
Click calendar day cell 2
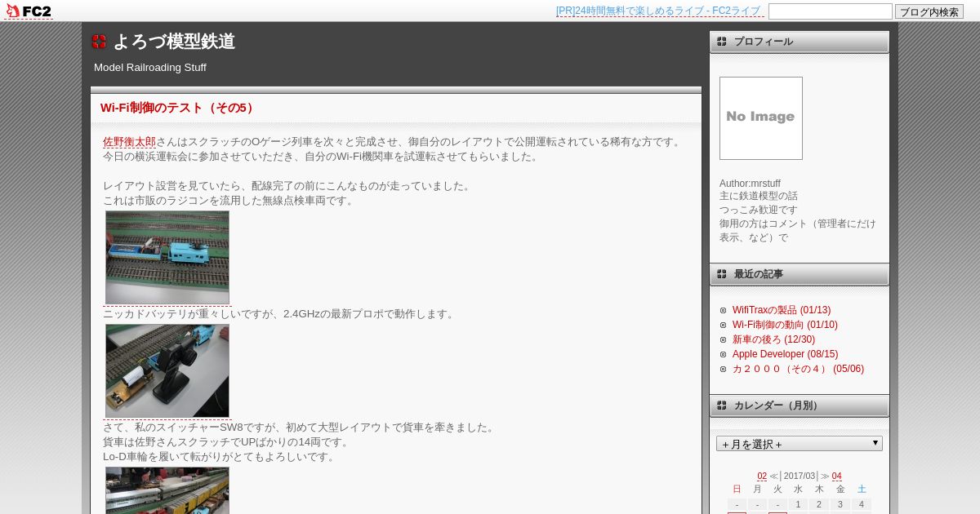tap(819, 505)
